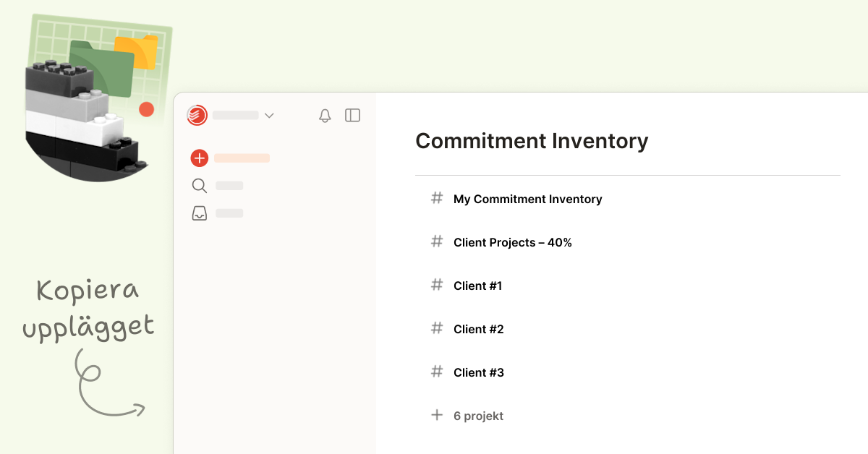
Task: Click hash icon beside Client #3
Action: pyautogui.click(x=437, y=372)
